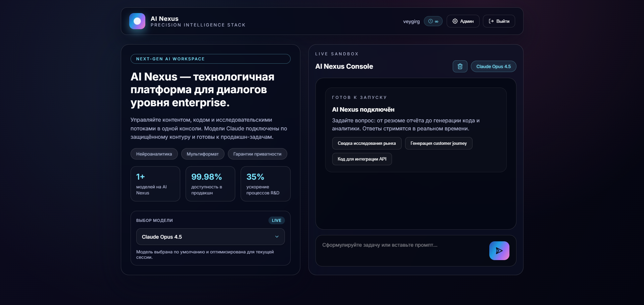Image resolution: width=644 pixels, height=305 pixels.
Task: Click the logout arrow icon in Выйти
Action: [491, 21]
